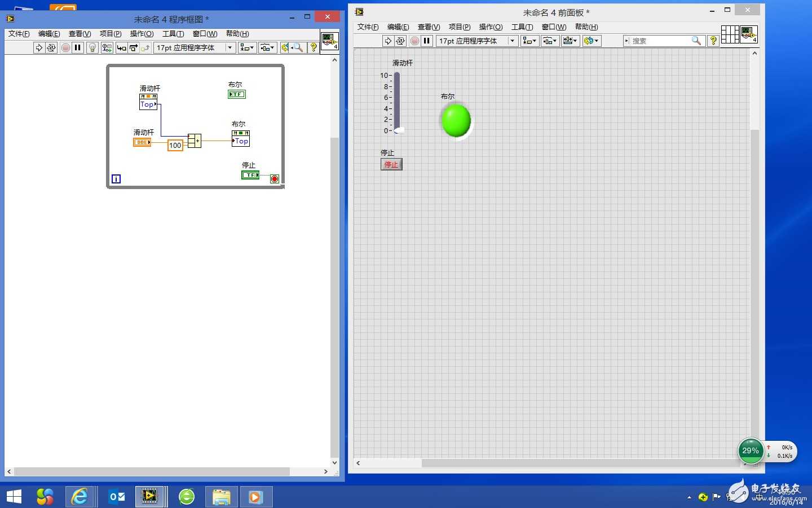Viewport: 812px width, 508px height.
Task: Click the 100 numeric constant
Action: [175, 146]
